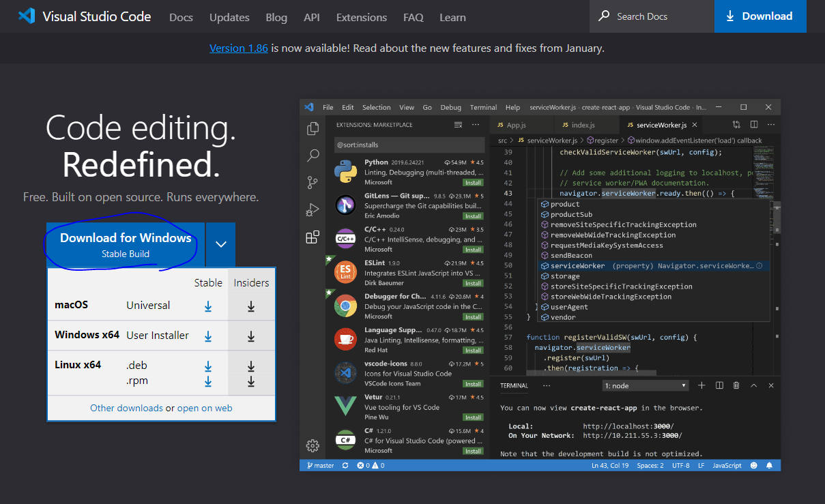The height and width of the screenshot is (504, 825).
Task: Download Linux .deb Stable package
Action: pos(208,366)
